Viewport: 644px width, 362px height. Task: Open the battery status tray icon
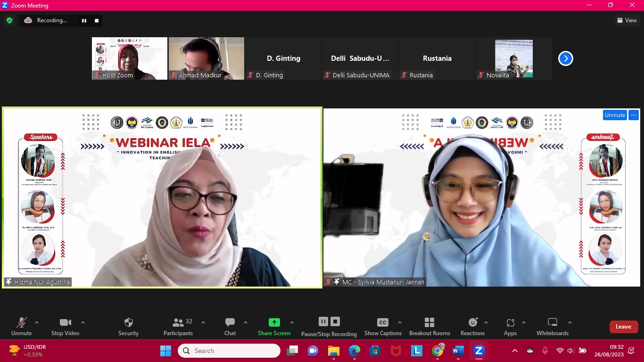coord(583,351)
